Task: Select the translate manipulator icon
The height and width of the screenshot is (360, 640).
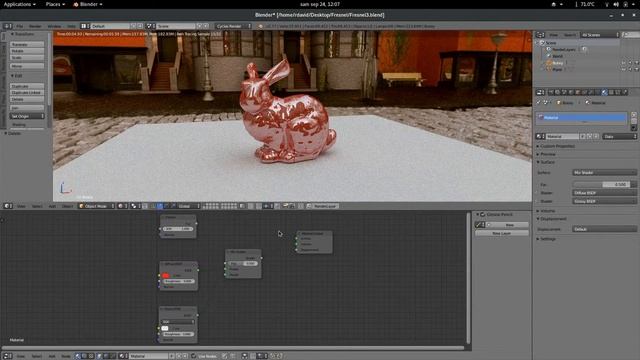Action: click(x=160, y=206)
